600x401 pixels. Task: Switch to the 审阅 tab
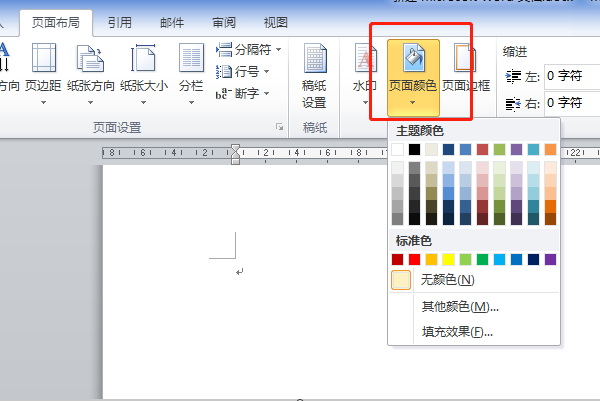coord(224,23)
